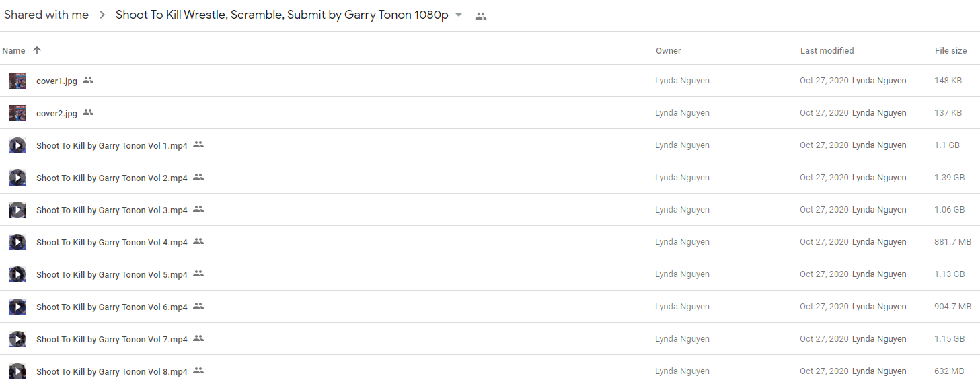This screenshot has width=980, height=384.
Task: Click the 137 KB file size of cover2.jpg
Action: [948, 113]
